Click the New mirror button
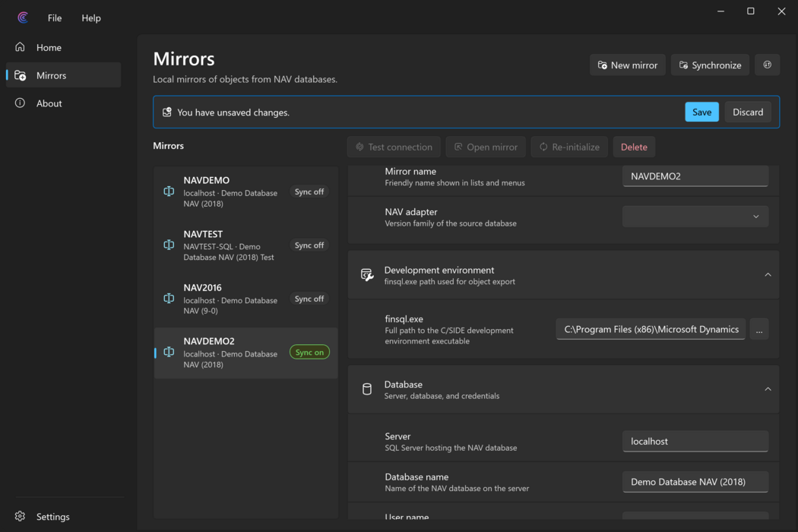798x532 pixels. point(627,65)
